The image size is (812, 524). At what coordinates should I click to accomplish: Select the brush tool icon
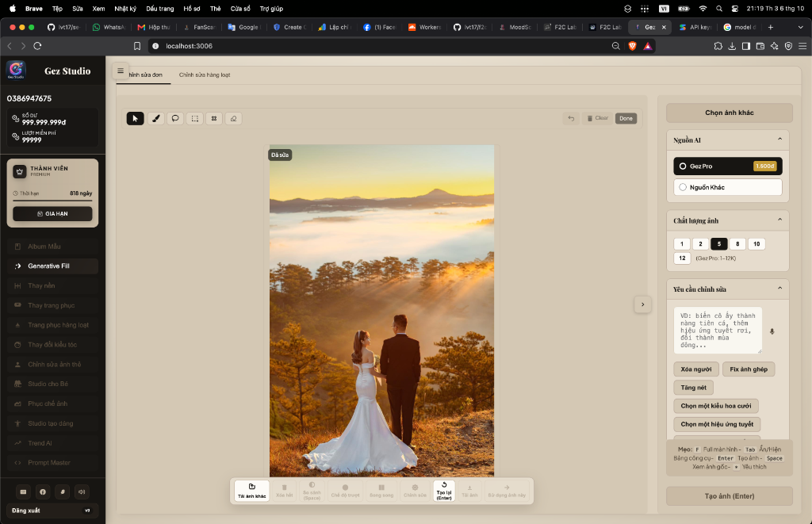(x=156, y=119)
